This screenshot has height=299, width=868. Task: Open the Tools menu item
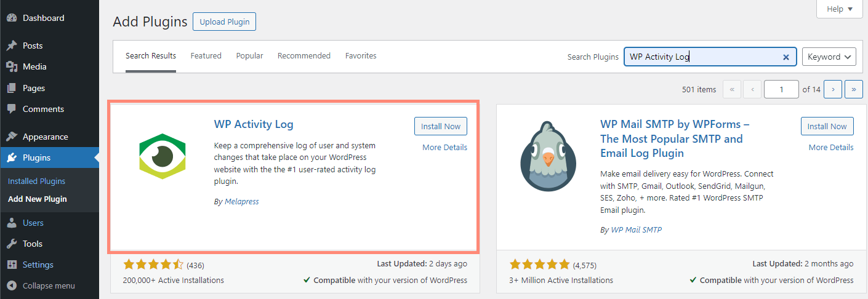(49, 244)
